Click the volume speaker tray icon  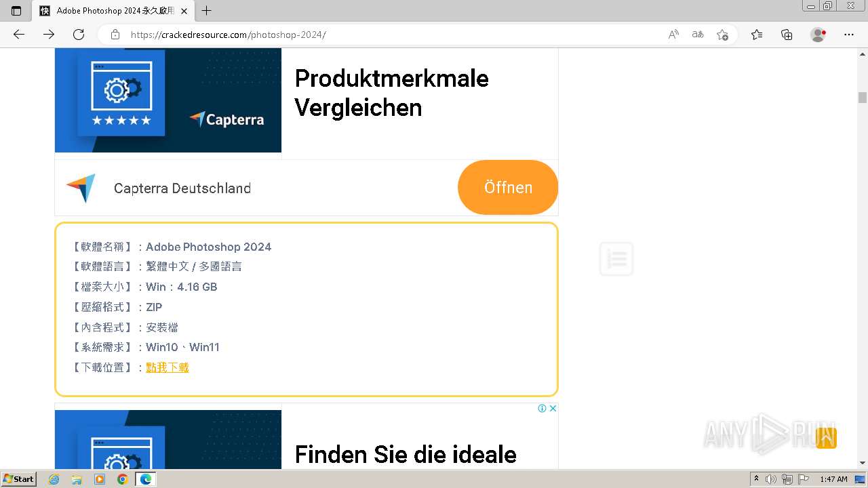click(771, 479)
